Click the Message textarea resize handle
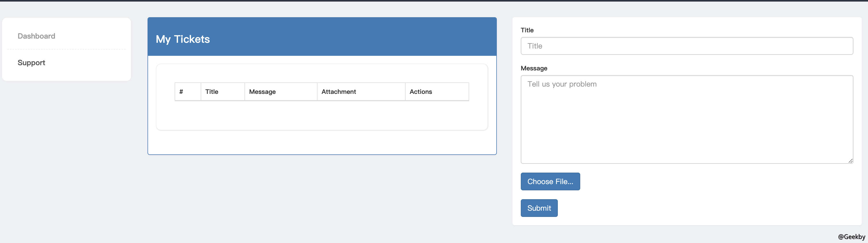The image size is (868, 243). click(851, 161)
